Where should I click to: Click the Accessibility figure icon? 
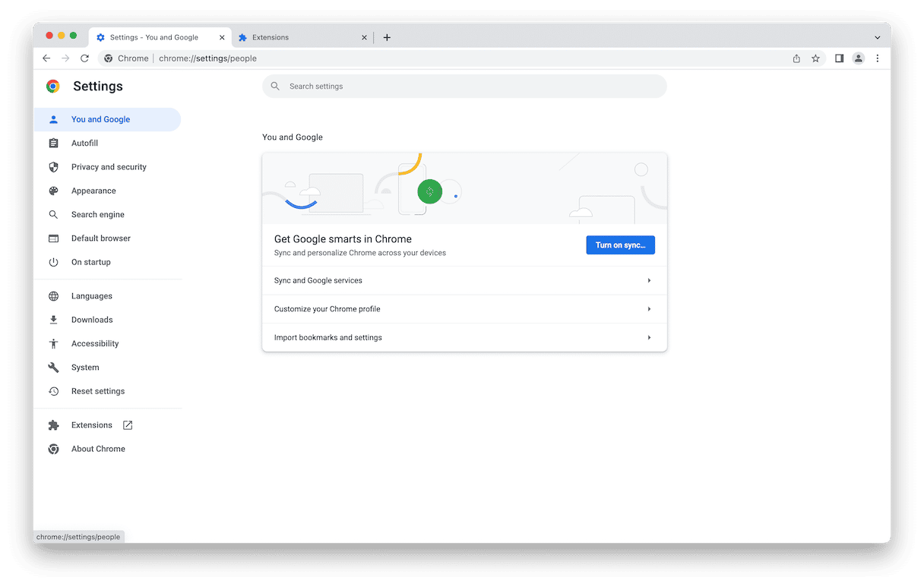[x=53, y=344]
